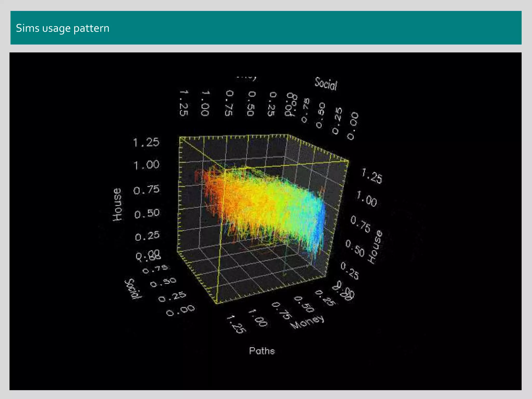Click the 'House' label on right side
Screen dimensions: 532x399
coord(375,247)
